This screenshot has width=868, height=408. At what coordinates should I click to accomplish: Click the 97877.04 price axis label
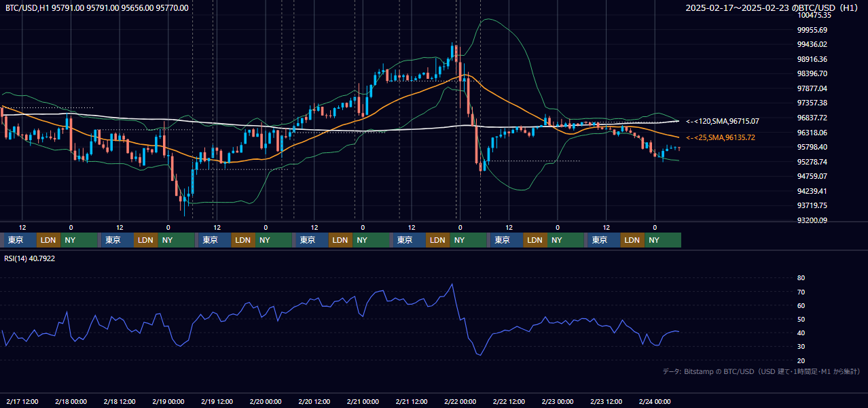pyautogui.click(x=812, y=88)
